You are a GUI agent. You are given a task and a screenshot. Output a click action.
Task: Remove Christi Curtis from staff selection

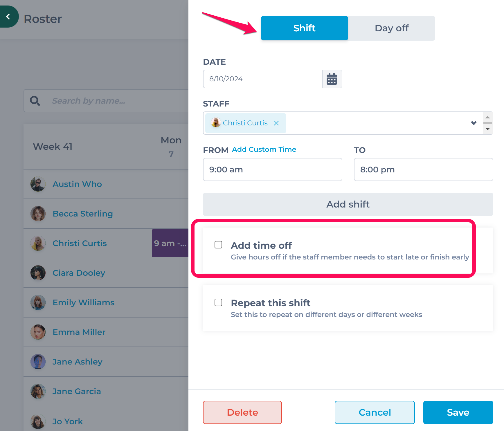[x=276, y=123]
